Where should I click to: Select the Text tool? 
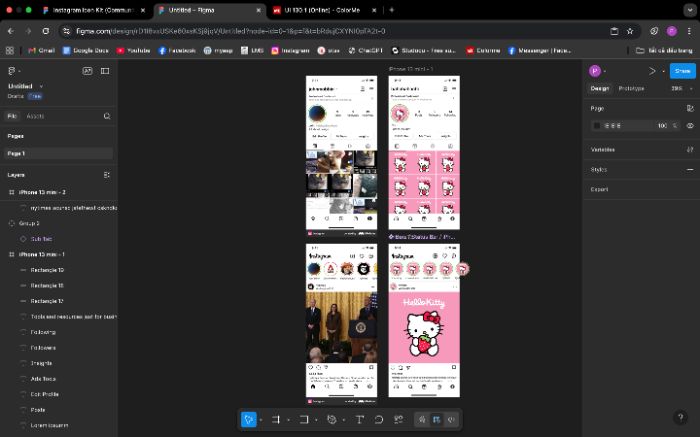point(359,419)
